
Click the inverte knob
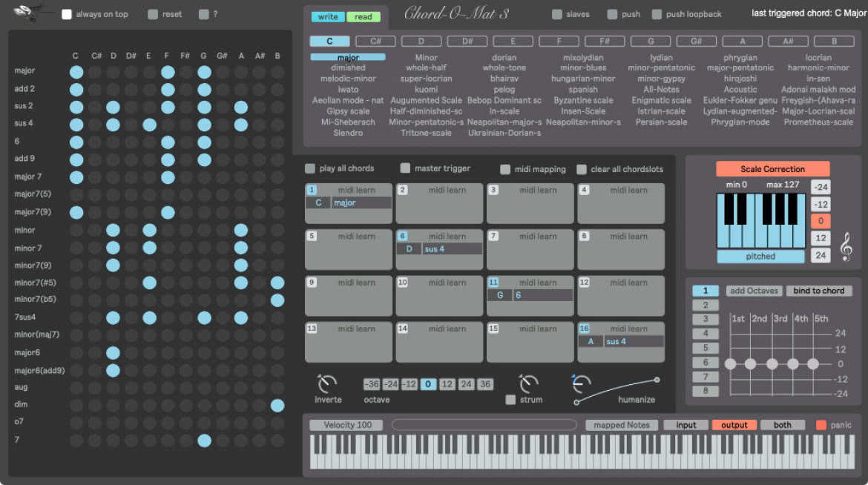[x=327, y=383]
